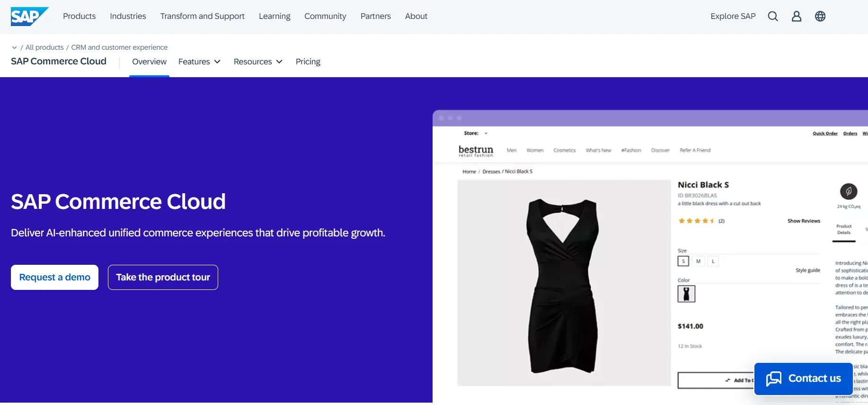Click Dresses in demo breadcrumb
The width and height of the screenshot is (868, 405).
pos(491,171)
